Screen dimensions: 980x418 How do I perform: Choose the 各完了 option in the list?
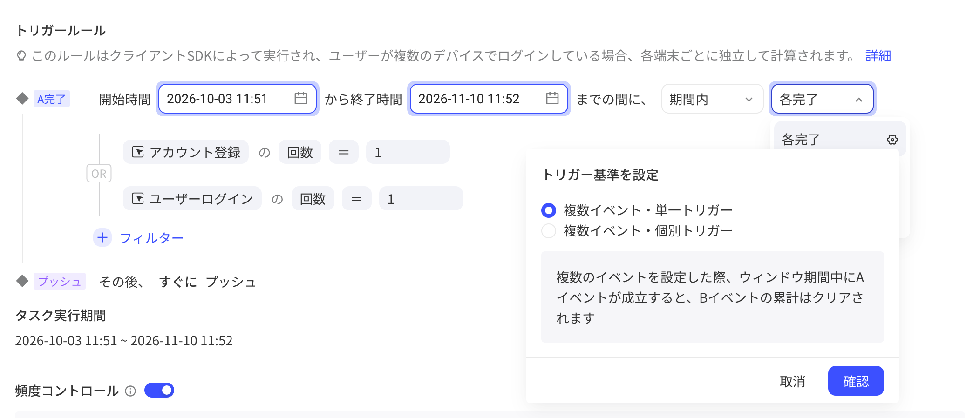pos(840,139)
